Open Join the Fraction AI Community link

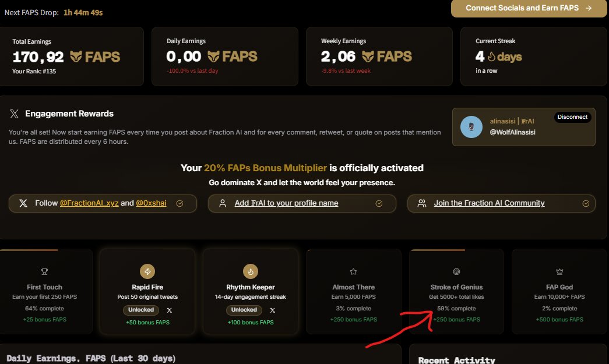(x=489, y=203)
